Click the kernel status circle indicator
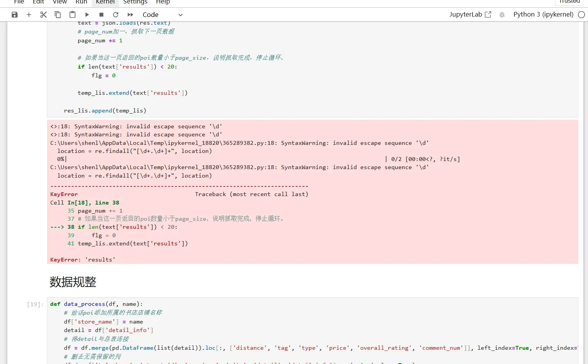The image size is (588, 364). (581, 15)
